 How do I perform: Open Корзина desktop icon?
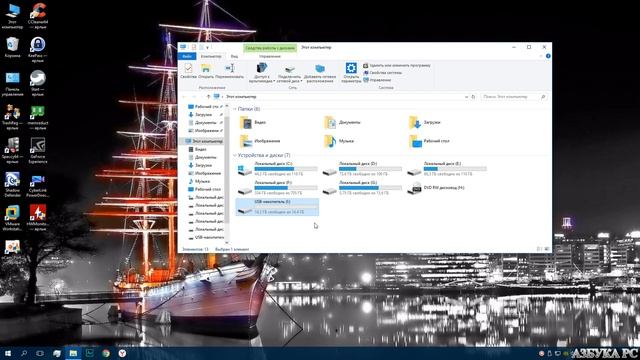point(12,47)
